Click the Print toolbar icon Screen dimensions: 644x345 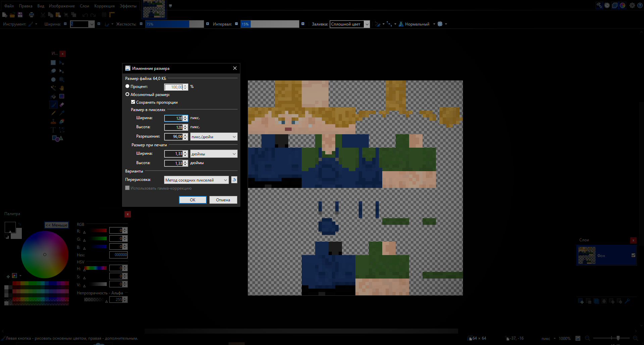32,15
